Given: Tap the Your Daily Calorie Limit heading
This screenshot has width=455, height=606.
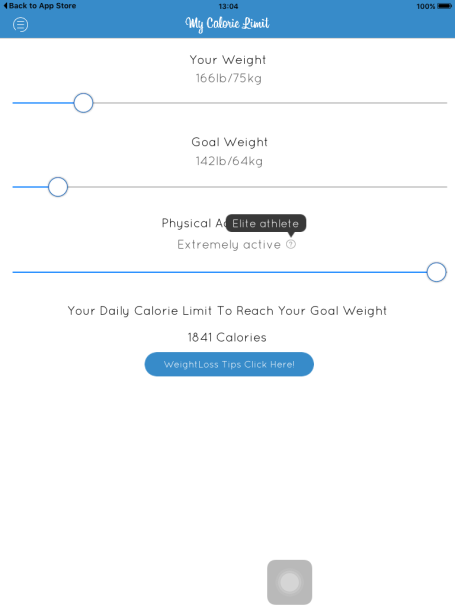Looking at the screenshot, I should tap(227, 311).
